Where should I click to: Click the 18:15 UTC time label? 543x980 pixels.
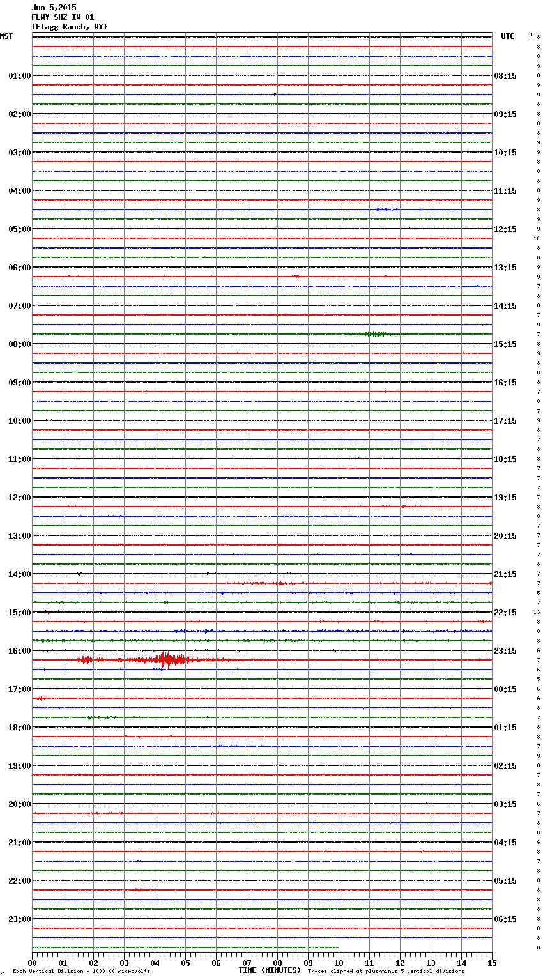[505, 459]
